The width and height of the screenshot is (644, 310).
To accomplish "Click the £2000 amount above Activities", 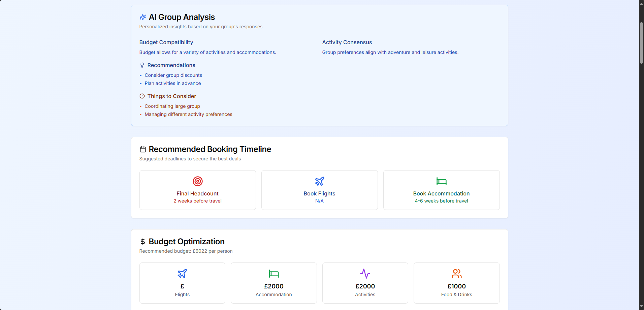I will point(365,286).
